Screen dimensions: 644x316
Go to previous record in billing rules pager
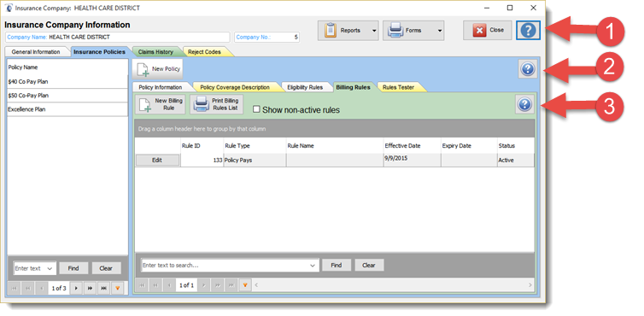click(169, 284)
